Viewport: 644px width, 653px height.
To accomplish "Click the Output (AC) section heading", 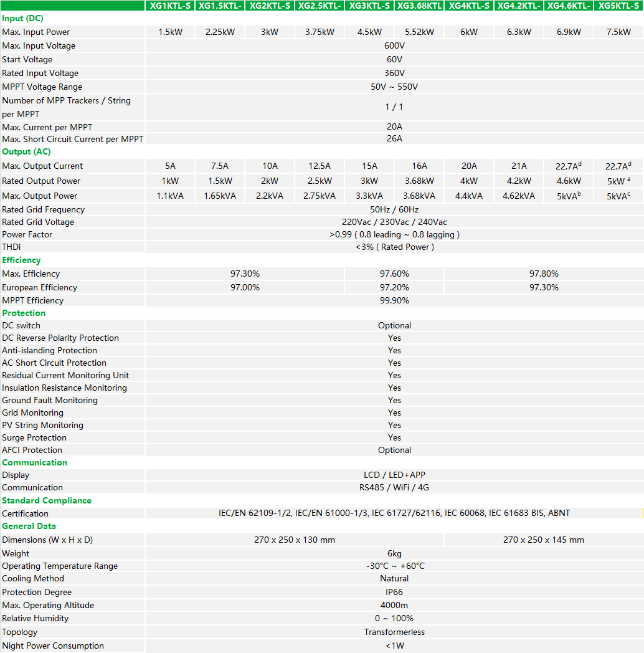I will click(26, 152).
